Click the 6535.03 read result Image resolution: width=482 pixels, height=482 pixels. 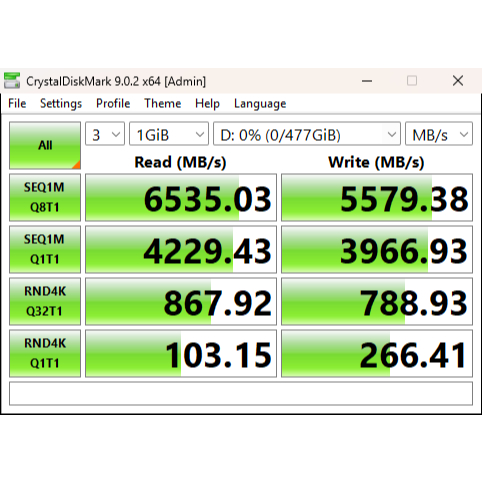point(181,197)
